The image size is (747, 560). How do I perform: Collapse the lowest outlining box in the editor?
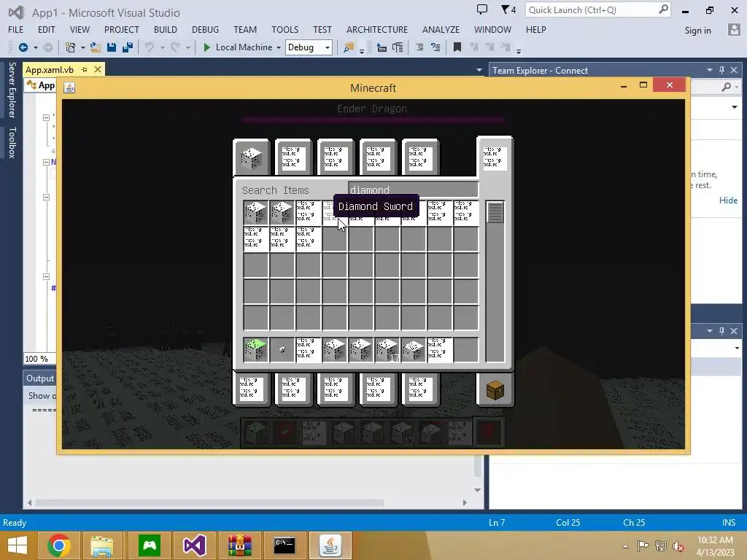click(46, 276)
